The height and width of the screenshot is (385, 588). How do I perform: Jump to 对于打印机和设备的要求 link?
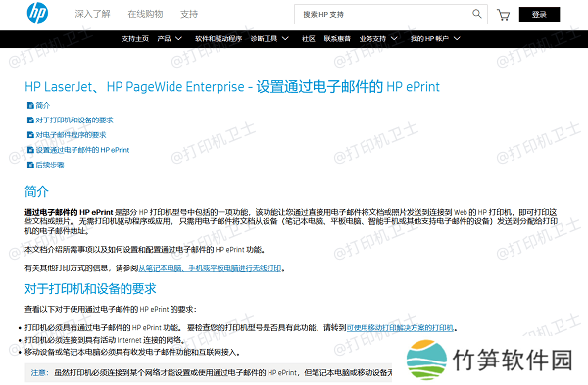(x=74, y=120)
